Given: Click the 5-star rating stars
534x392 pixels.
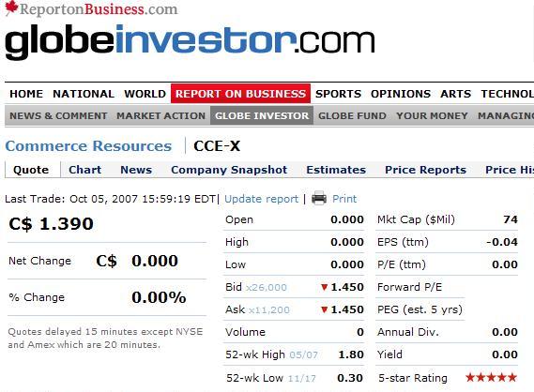Looking at the screenshot, I should [491, 377].
